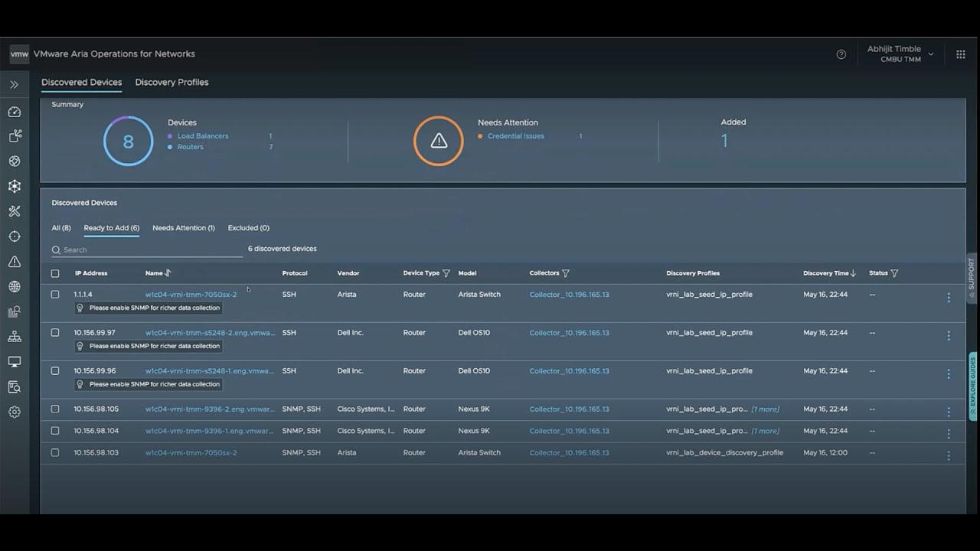
Task: Show the Needs Attention (1) tab
Action: coord(183,228)
